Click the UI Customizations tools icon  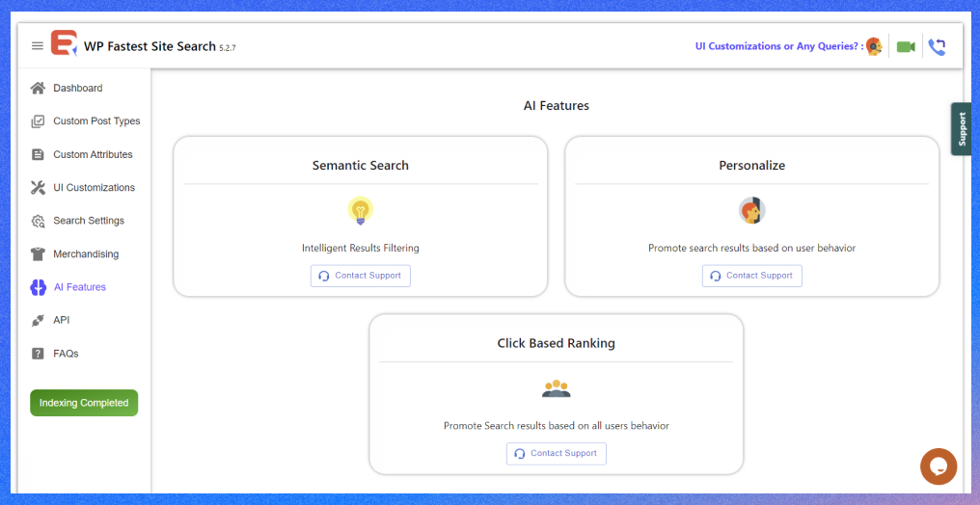pos(39,187)
